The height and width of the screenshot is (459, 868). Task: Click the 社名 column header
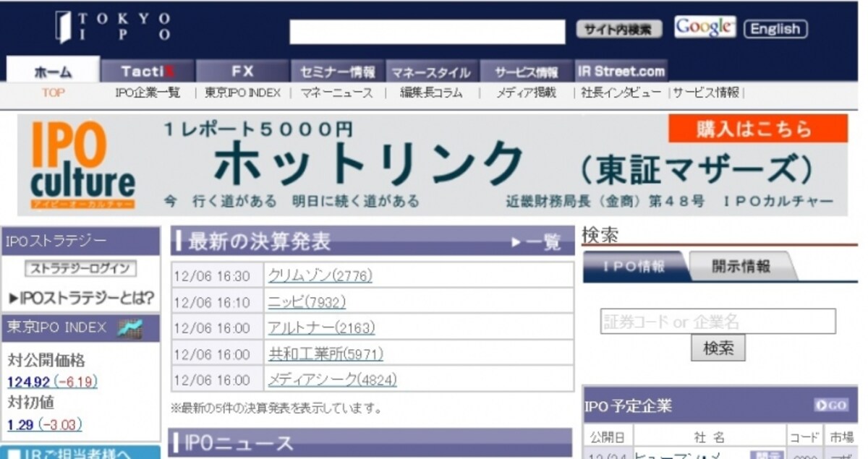click(x=709, y=437)
